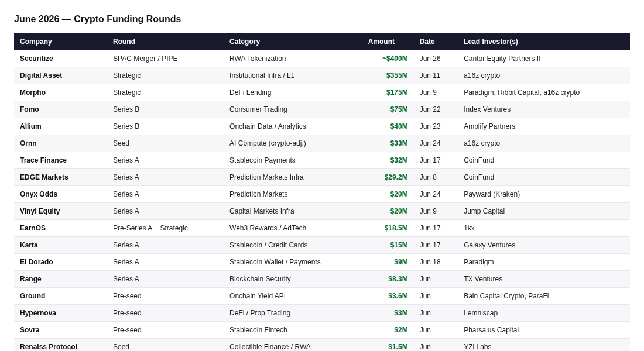
Task: Click the $29.2M amount
Action: tap(396, 177)
